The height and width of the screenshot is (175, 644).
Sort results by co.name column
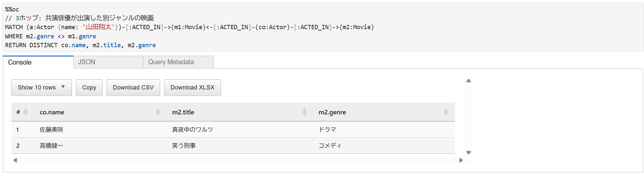click(158, 112)
